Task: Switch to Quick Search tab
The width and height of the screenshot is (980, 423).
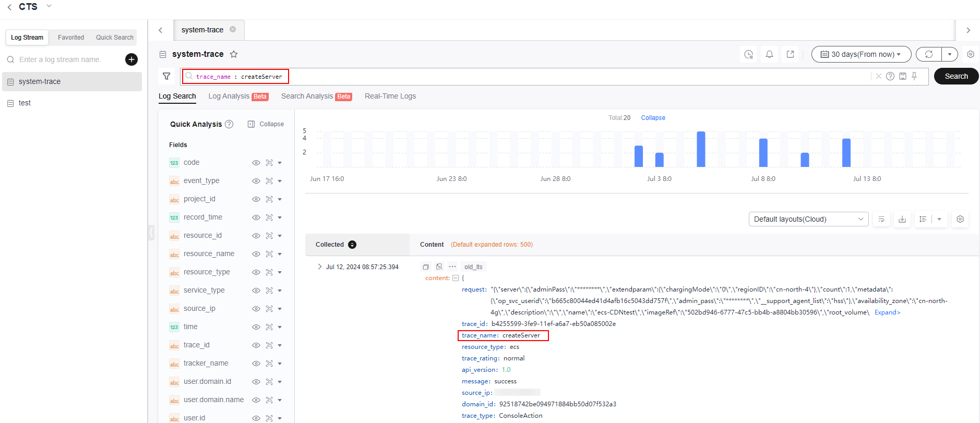Action: click(115, 38)
